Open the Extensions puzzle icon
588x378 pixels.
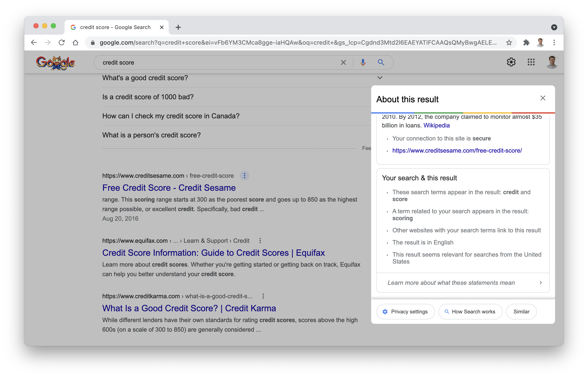coord(526,42)
